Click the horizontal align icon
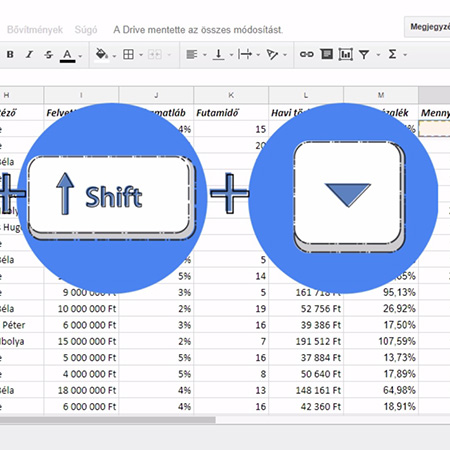This screenshot has width=450, height=450. pyautogui.click(x=192, y=54)
